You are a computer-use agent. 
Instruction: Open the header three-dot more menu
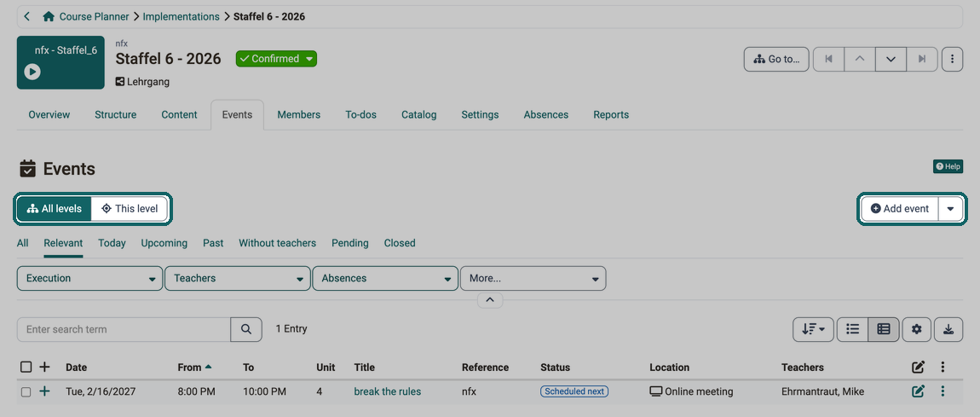[x=952, y=60]
